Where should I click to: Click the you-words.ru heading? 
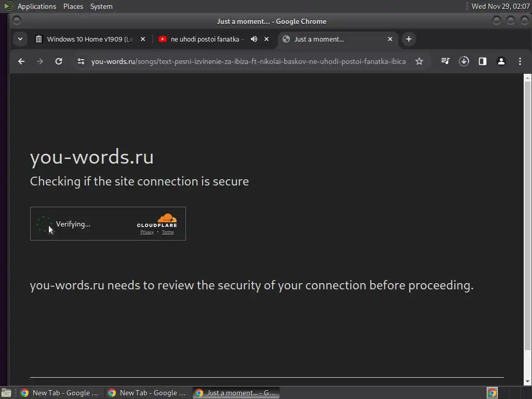tap(91, 157)
